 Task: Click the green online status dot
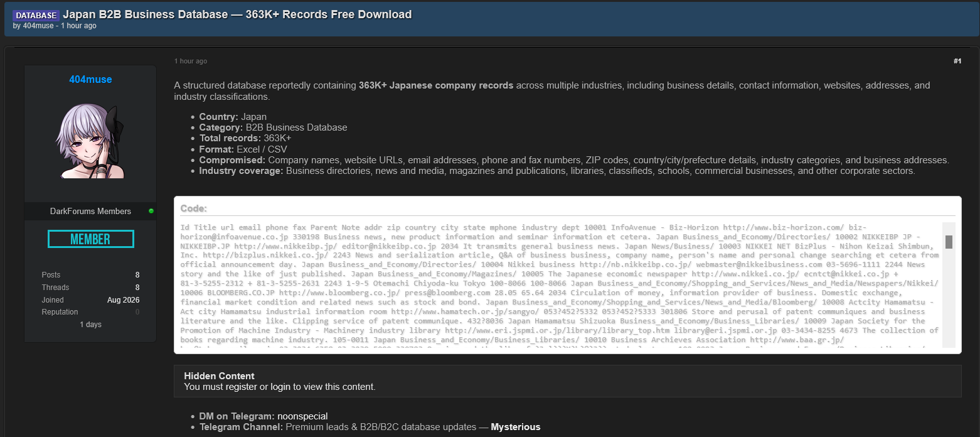pyautogui.click(x=151, y=211)
